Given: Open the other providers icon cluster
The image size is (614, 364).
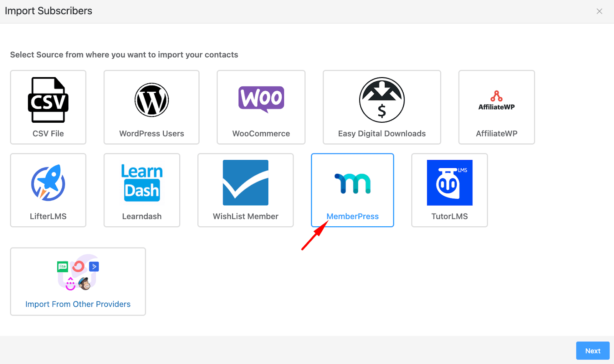Looking at the screenshot, I should click(x=78, y=272).
